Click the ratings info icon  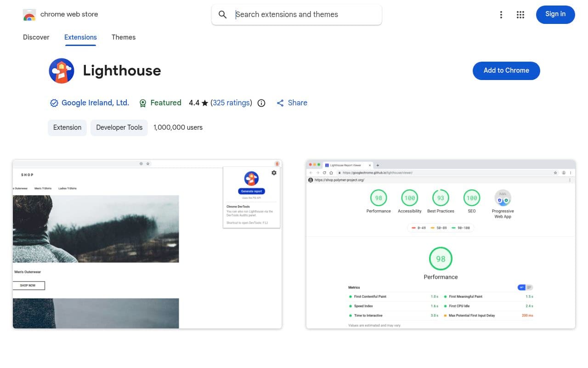click(x=261, y=103)
